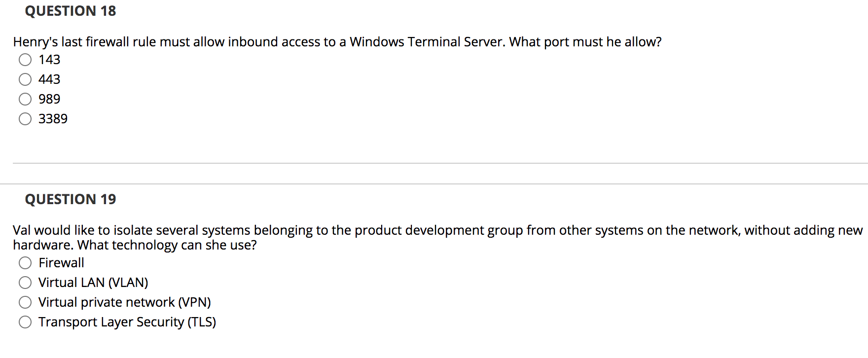
Task: Click the QUESTION 18 heading
Action: point(71,11)
